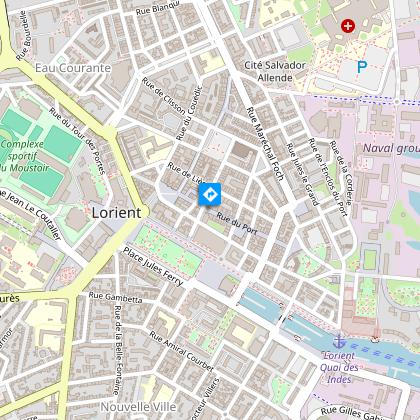Screen dimensions: 420x420
Task: Click the red hospital cross icon
Action: [x=348, y=26]
